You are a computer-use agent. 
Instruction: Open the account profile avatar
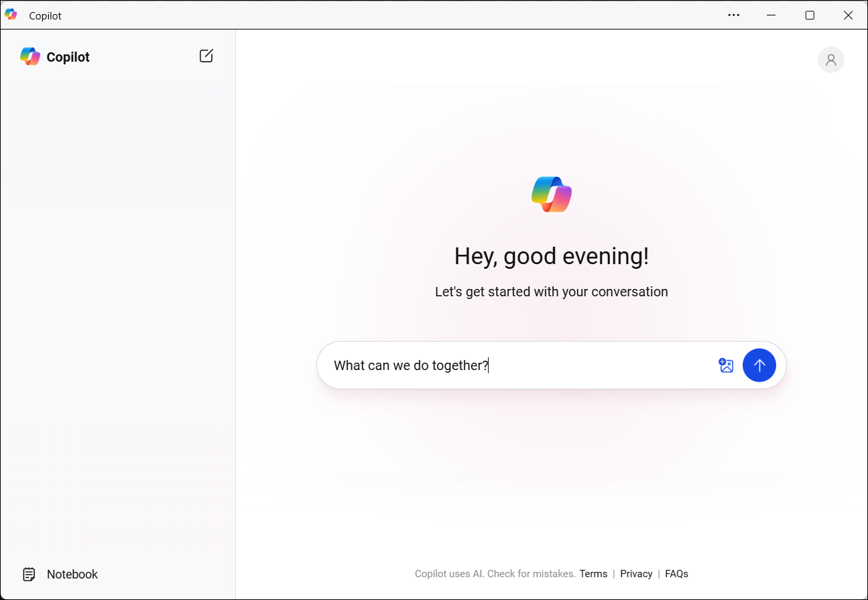pos(830,60)
